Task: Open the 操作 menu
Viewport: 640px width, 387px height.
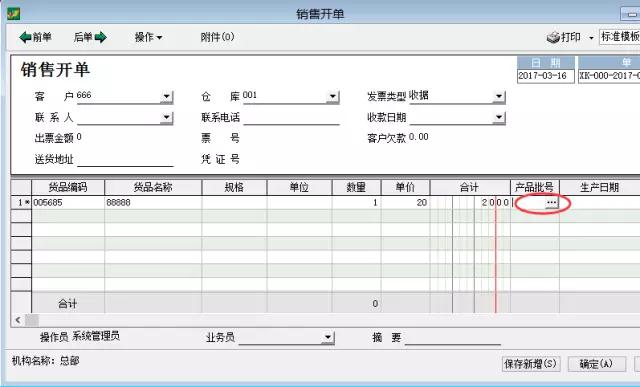Action: tap(148, 37)
